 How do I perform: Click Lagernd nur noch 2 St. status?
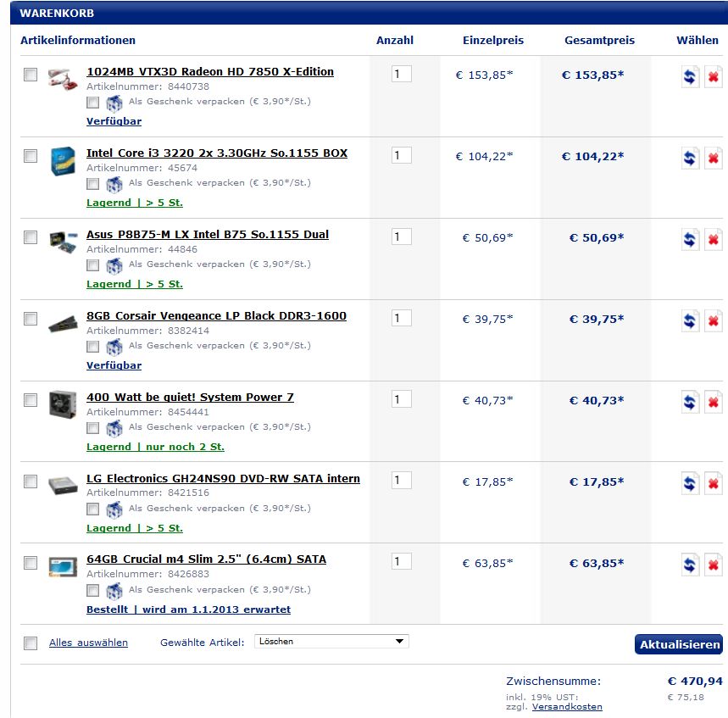[x=155, y=447]
